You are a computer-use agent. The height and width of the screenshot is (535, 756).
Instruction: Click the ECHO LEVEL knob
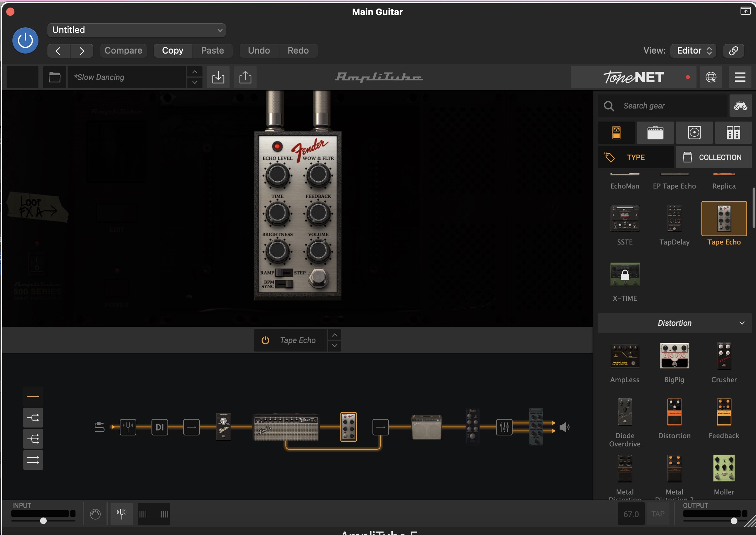pyautogui.click(x=277, y=175)
